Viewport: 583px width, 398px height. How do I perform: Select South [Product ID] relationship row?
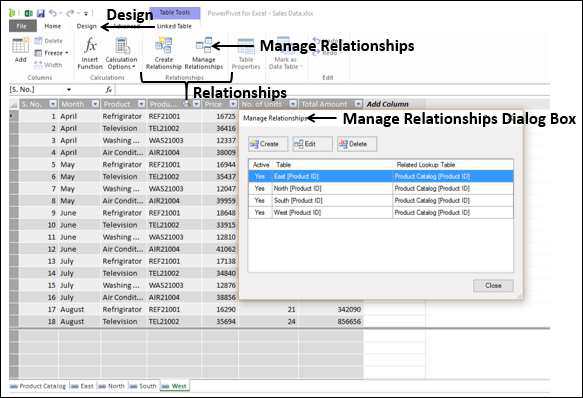tap(381, 200)
